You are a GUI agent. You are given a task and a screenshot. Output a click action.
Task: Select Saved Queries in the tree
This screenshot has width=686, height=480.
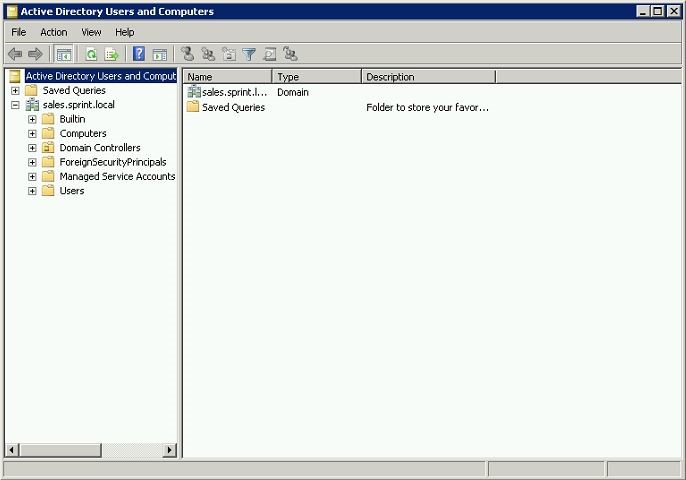(74, 91)
